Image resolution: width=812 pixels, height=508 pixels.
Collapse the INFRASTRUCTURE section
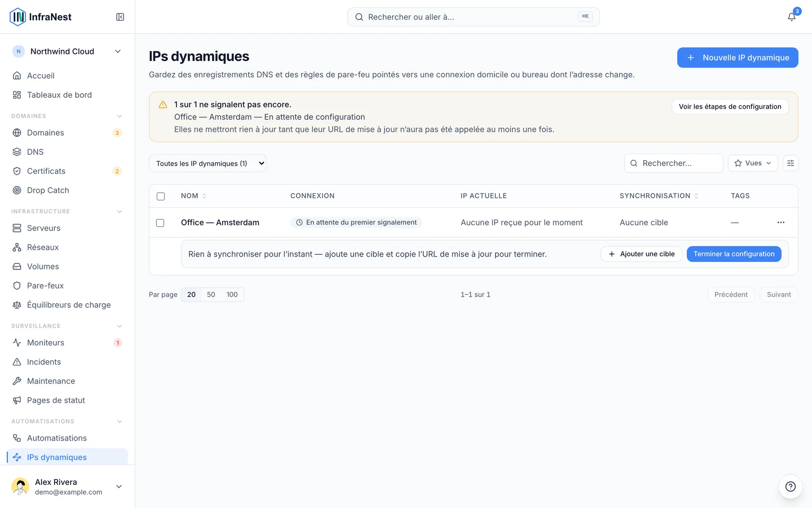tap(120, 211)
